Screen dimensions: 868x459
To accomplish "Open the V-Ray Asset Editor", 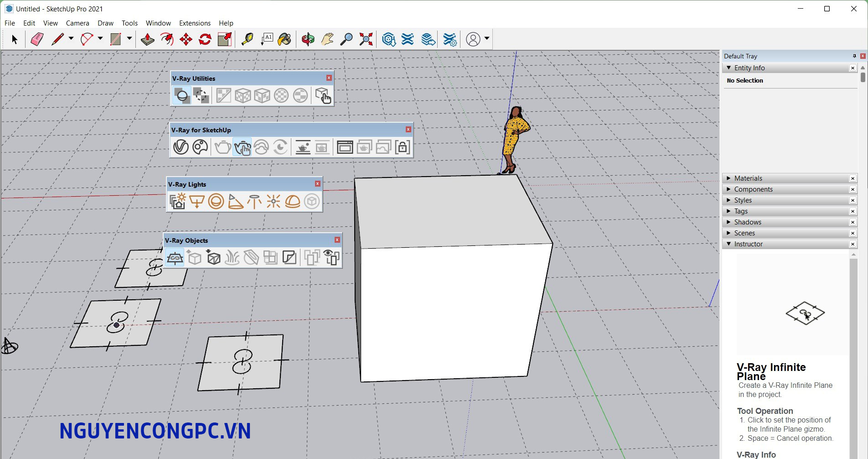I will coord(181,147).
